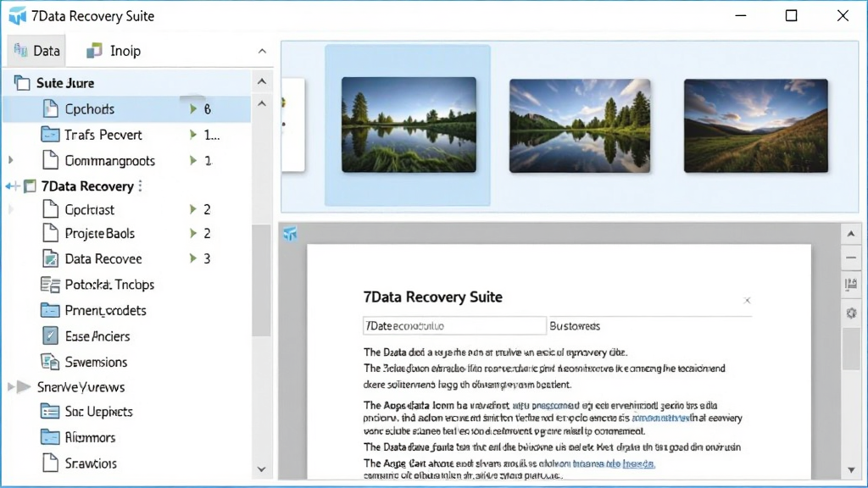868x488 pixels.
Task: Close the 7Data Recovery Suite document dialog
Action: point(747,301)
